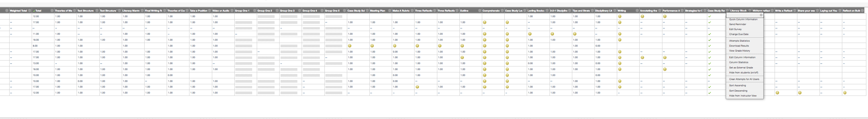This screenshot has height=119, width=868.
Task: Choose Send Reminder from the menu
Action: click(738, 24)
